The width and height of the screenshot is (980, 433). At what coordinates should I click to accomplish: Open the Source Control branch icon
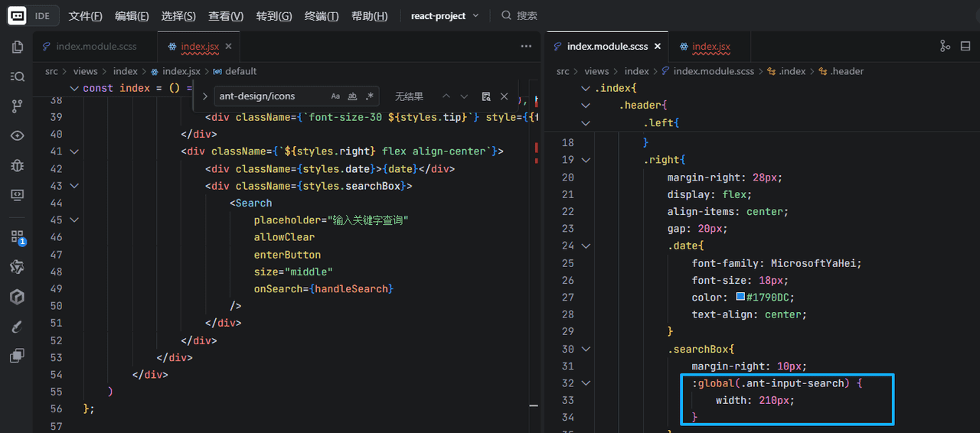pyautogui.click(x=17, y=106)
